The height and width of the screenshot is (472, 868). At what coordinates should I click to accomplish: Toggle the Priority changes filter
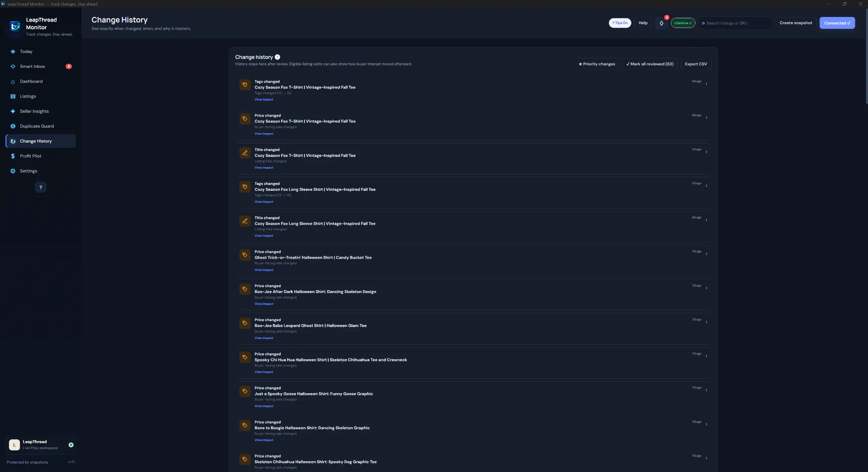tap(597, 64)
